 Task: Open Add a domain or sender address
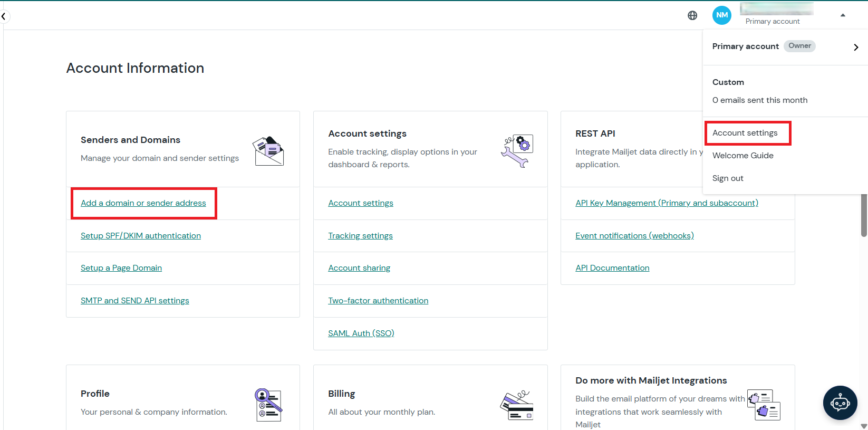143,203
